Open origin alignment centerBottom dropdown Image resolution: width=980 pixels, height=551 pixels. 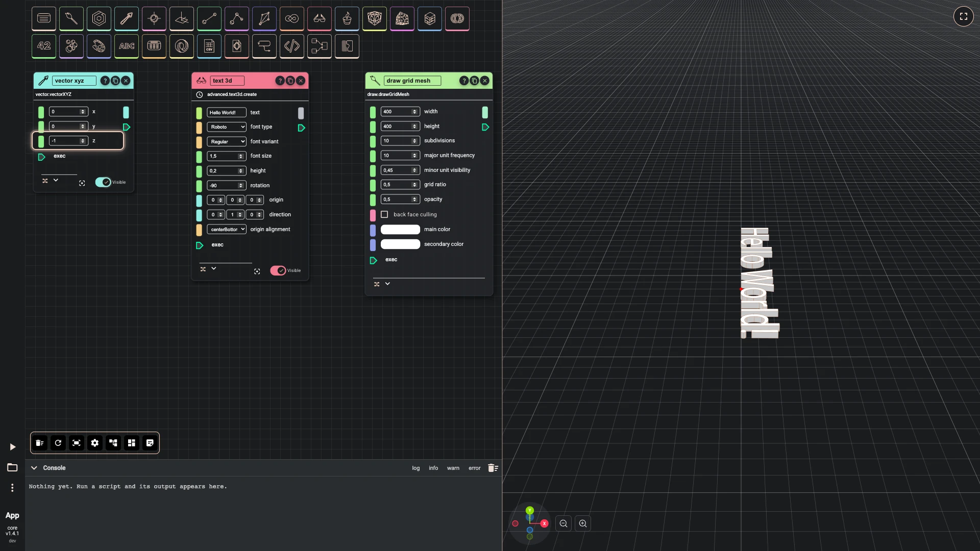coord(227,230)
